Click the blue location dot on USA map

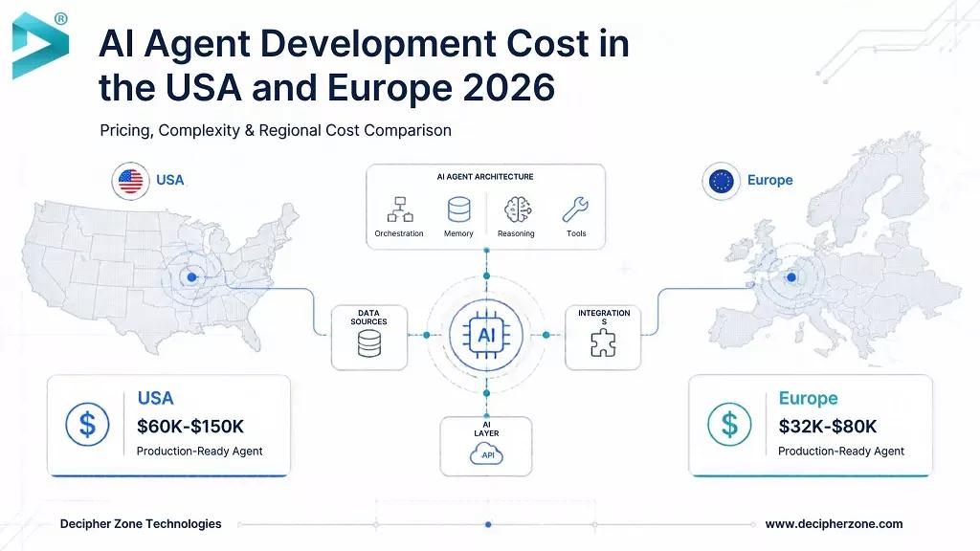191,276
